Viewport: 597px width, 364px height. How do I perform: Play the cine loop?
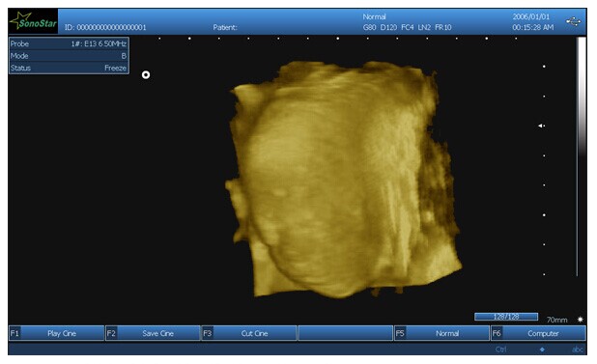57,333
